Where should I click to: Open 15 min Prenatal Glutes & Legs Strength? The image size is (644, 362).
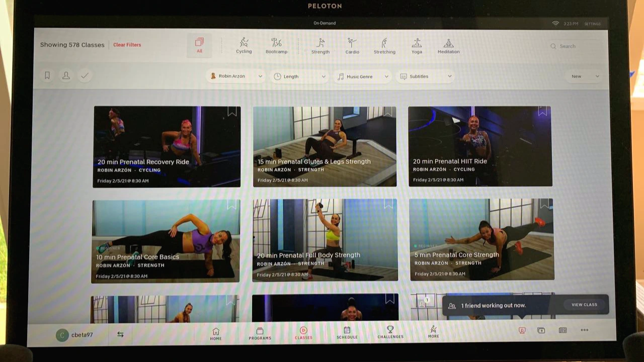click(x=325, y=147)
